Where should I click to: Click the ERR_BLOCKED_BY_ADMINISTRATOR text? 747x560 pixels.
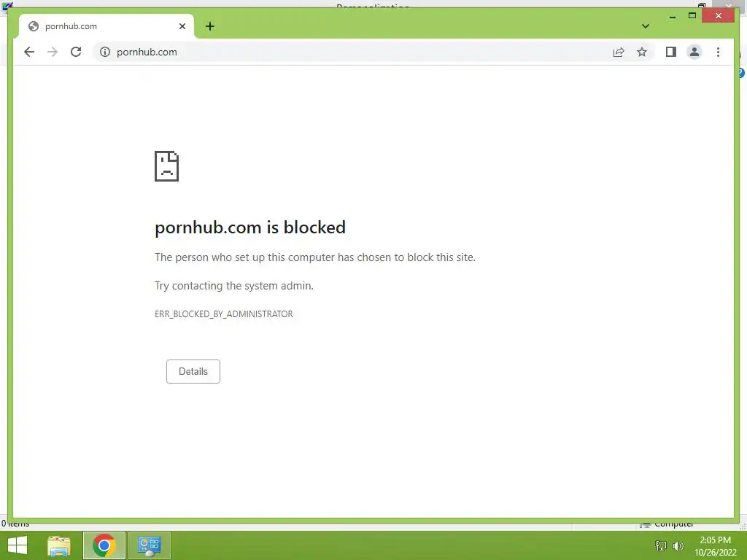224,314
